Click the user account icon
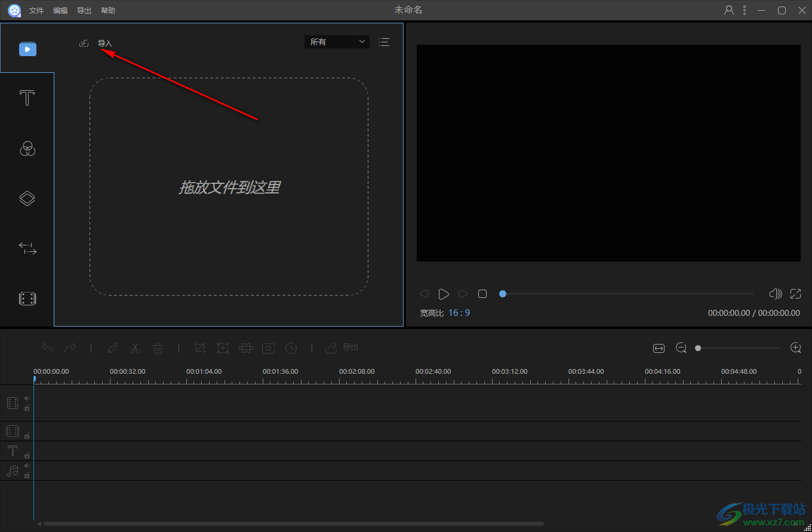 coord(729,10)
